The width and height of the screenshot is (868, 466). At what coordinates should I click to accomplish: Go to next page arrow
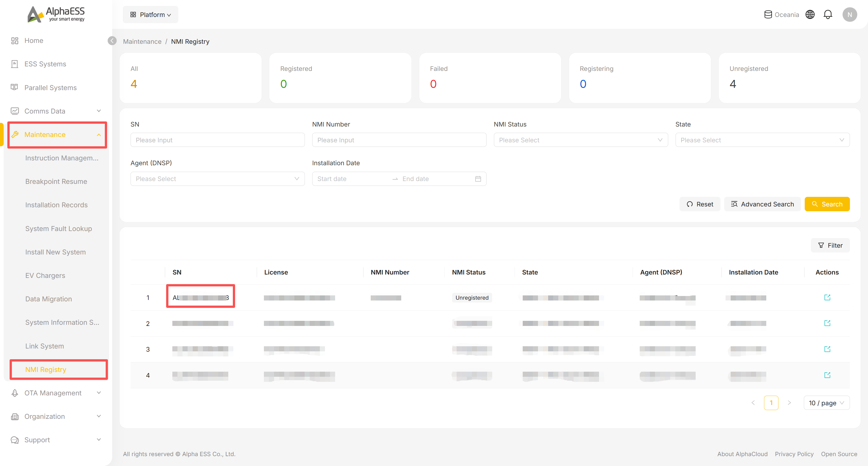(x=789, y=403)
